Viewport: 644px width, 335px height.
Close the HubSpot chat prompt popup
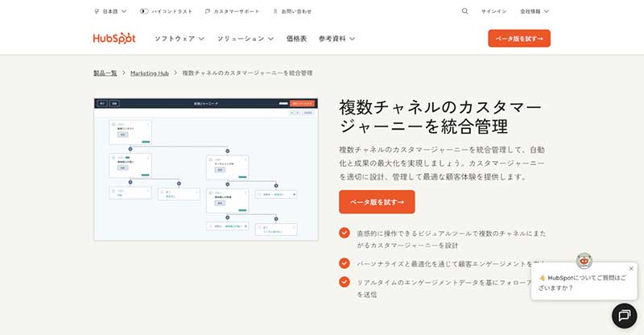[631, 268]
